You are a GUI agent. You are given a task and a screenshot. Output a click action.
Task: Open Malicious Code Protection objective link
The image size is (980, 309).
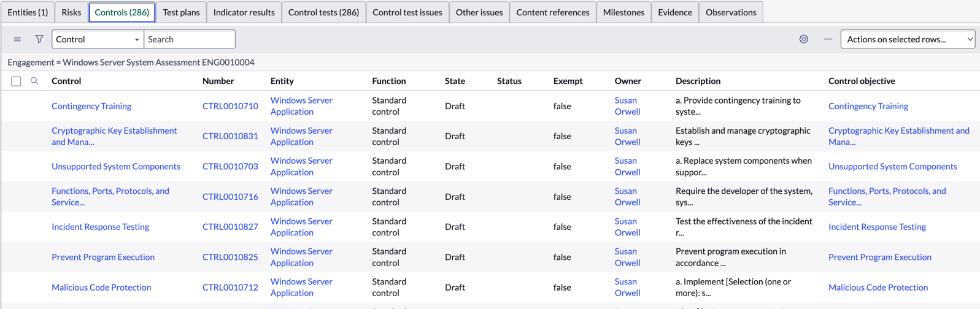(x=878, y=287)
